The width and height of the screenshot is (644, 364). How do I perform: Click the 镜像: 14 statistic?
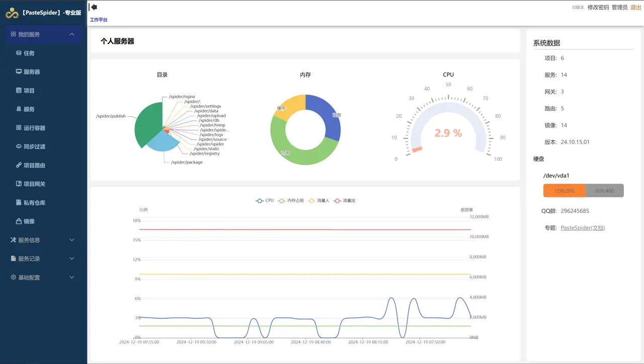[x=556, y=125]
